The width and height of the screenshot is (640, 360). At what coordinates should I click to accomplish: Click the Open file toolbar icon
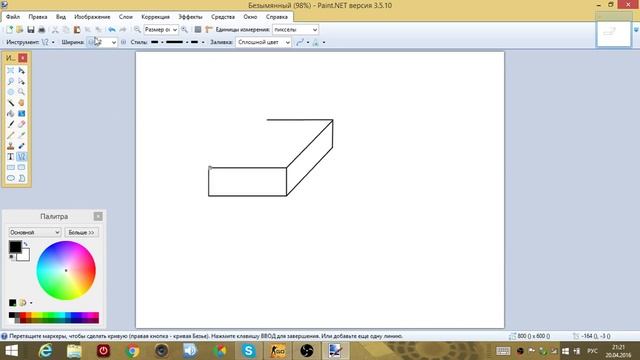point(20,29)
